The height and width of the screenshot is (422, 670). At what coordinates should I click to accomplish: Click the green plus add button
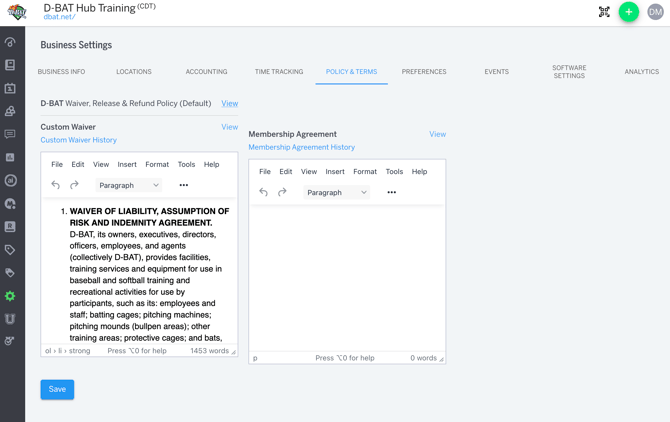coord(628,12)
